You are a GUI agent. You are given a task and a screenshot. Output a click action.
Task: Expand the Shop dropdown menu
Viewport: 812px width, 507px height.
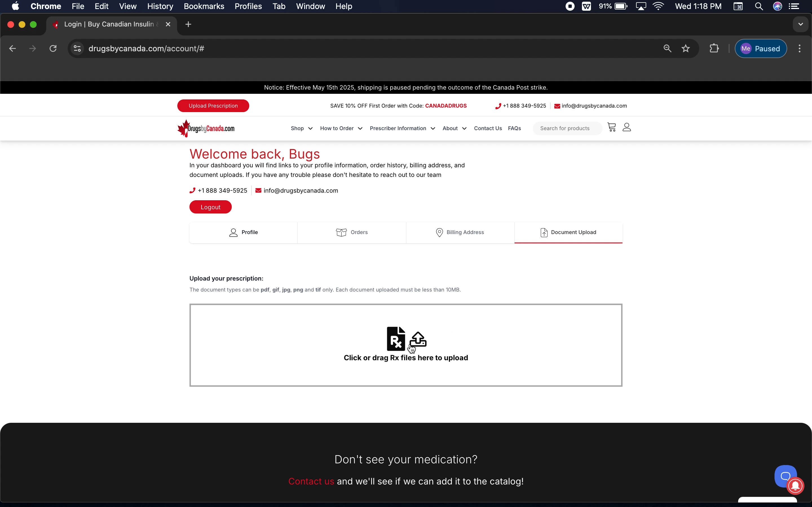click(x=301, y=128)
